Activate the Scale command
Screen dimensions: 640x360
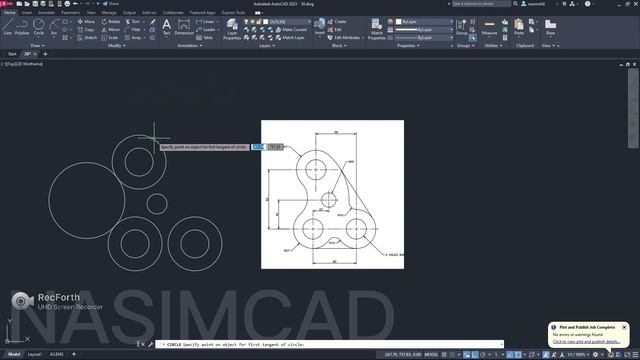110,38
